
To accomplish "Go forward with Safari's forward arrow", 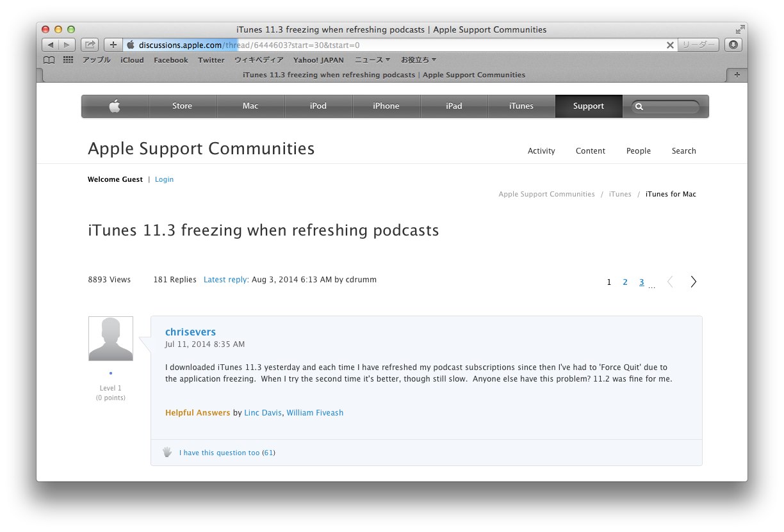I will point(67,45).
